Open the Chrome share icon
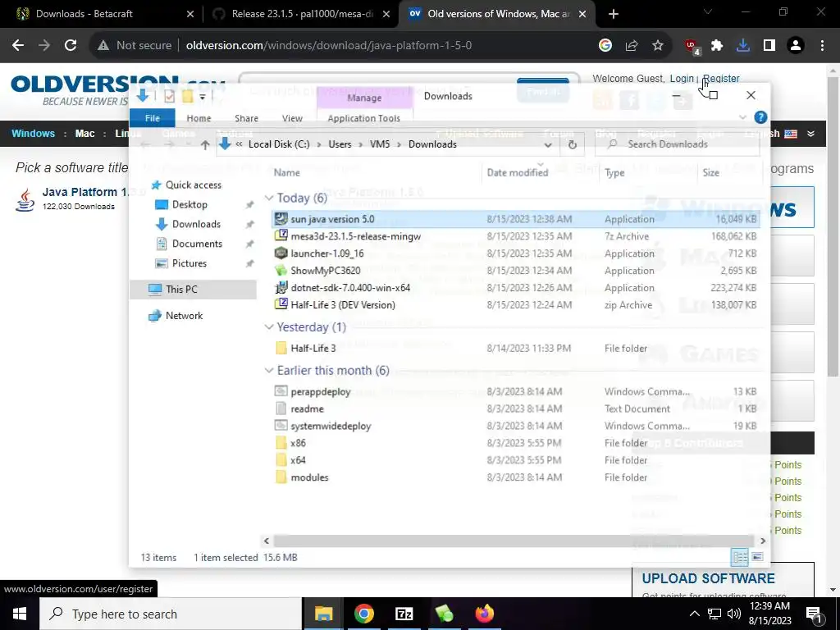Viewport: 840px width, 630px height. (x=632, y=46)
